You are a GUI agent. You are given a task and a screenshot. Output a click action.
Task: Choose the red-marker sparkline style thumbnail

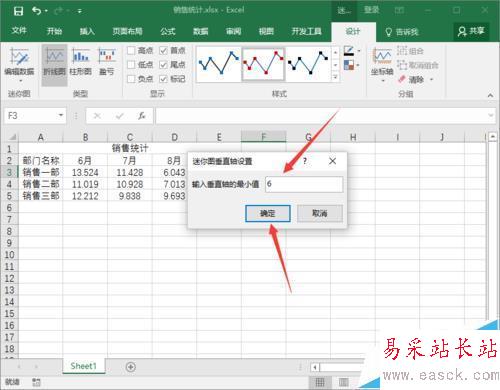pos(263,64)
